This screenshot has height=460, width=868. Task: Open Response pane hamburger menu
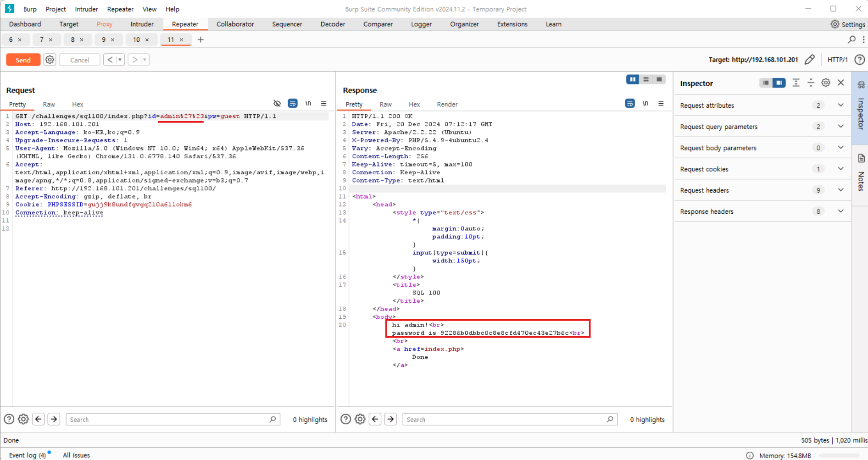coord(661,104)
